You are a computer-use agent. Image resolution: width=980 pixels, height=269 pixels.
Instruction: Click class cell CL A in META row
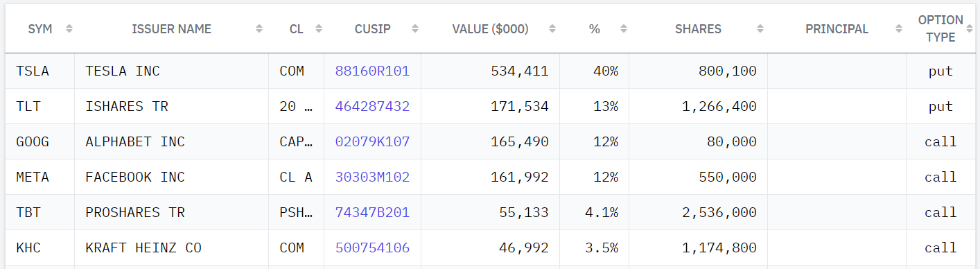[296, 177]
